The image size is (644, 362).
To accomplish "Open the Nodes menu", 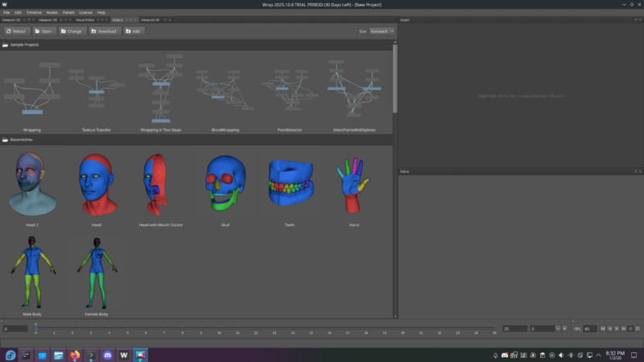I will click(52, 13).
